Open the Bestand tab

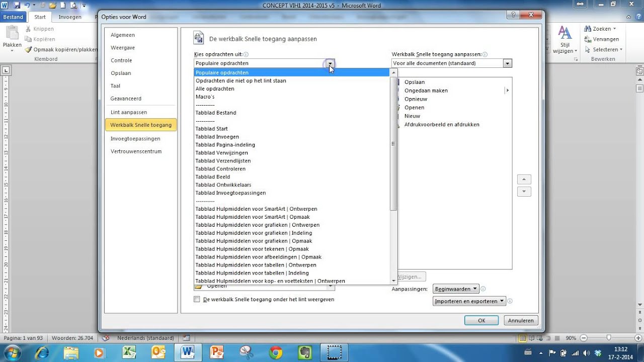point(13,17)
